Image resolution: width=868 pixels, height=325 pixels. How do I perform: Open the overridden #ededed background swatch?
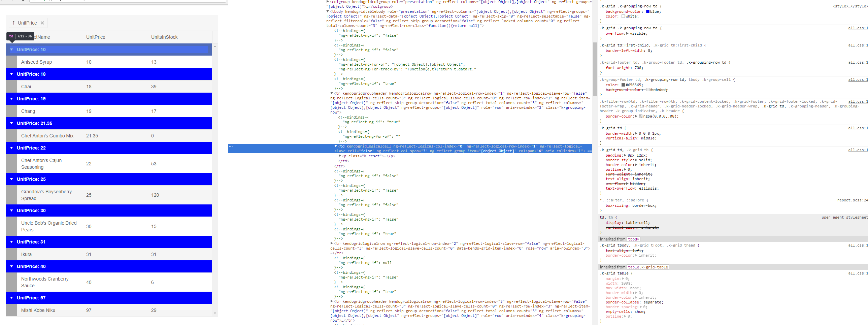tap(647, 90)
